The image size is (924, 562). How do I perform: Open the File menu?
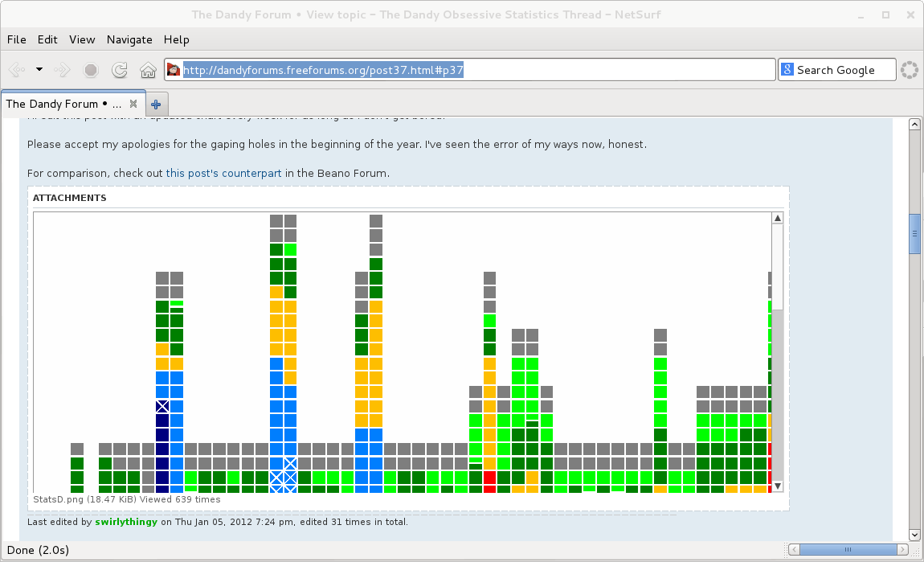click(17, 39)
